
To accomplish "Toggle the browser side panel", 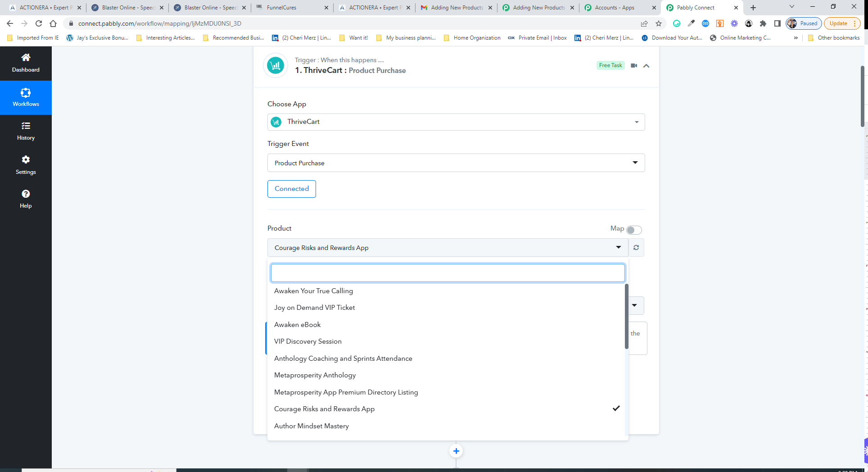I will pyautogui.click(x=778, y=23).
